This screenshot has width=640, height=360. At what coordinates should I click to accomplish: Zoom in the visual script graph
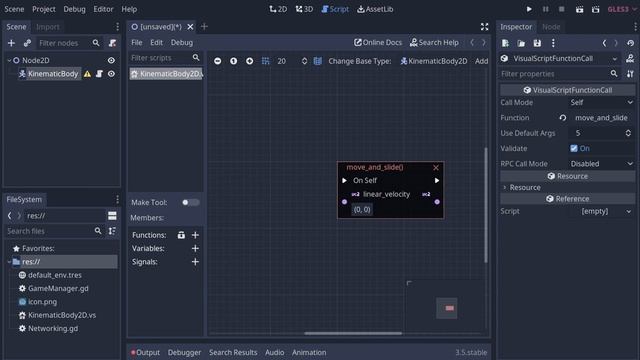[x=249, y=61]
